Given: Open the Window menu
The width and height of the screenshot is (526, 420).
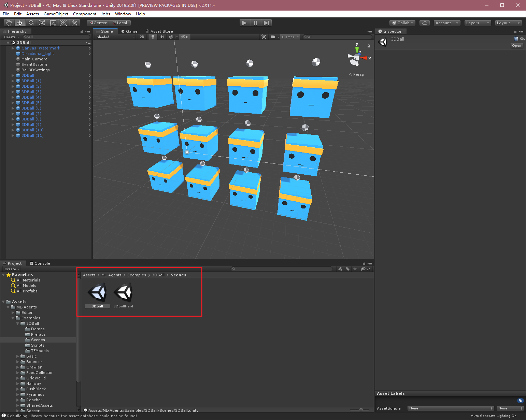Looking at the screenshot, I should 123,14.
